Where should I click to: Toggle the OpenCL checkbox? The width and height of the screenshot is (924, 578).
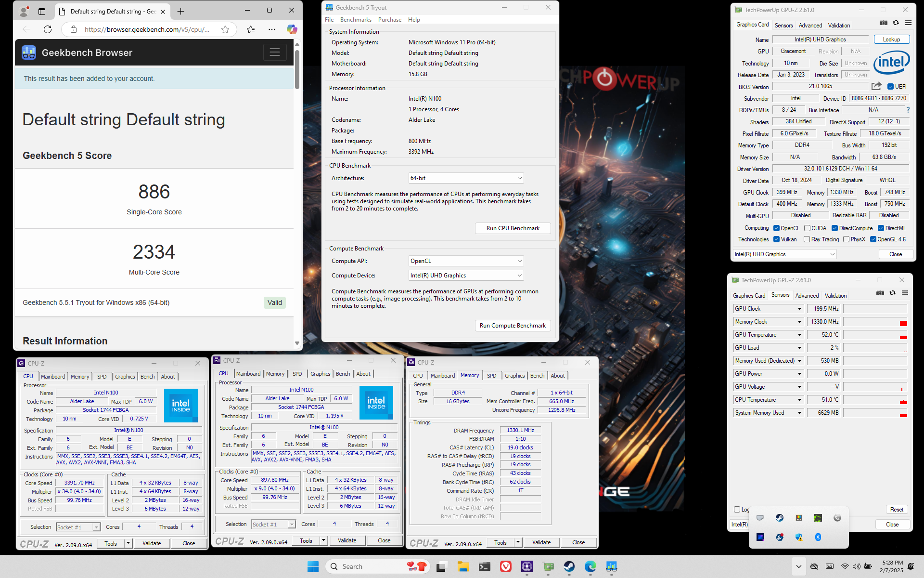pos(776,228)
